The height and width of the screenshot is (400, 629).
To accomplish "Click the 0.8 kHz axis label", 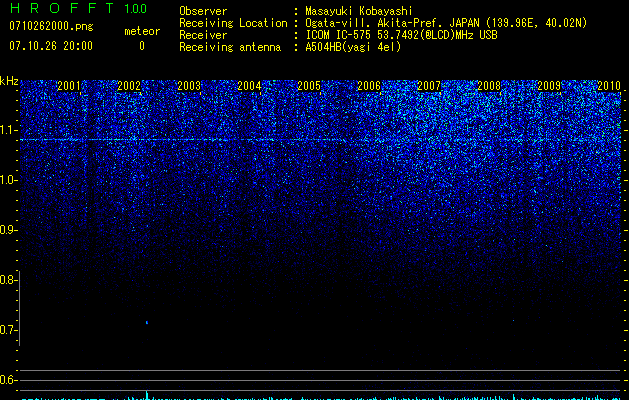I will [x=7, y=280].
